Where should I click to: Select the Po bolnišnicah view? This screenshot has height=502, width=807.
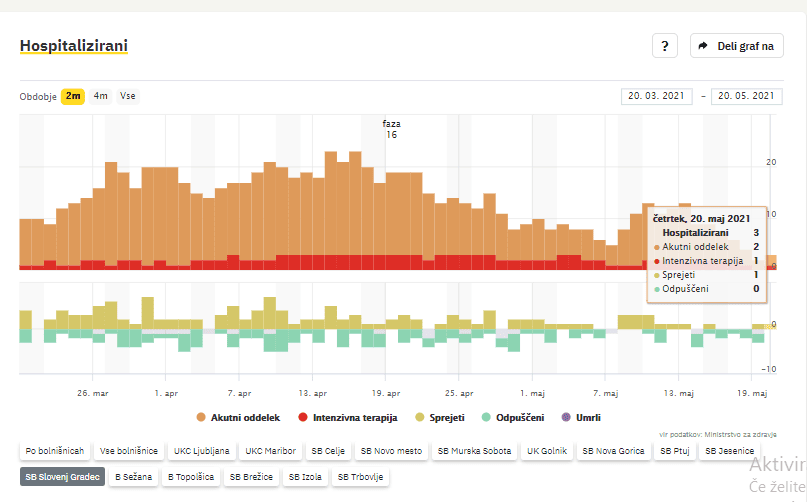(55, 451)
